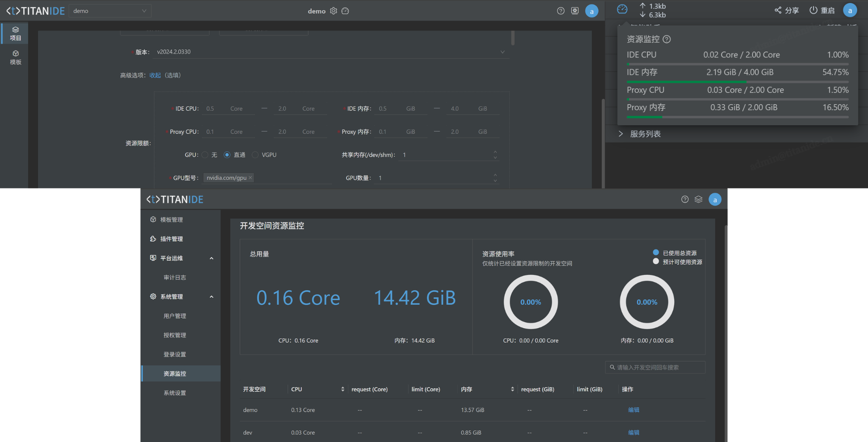The image size is (868, 442).
Task: Click the help question mark in top bar
Action: click(x=561, y=11)
